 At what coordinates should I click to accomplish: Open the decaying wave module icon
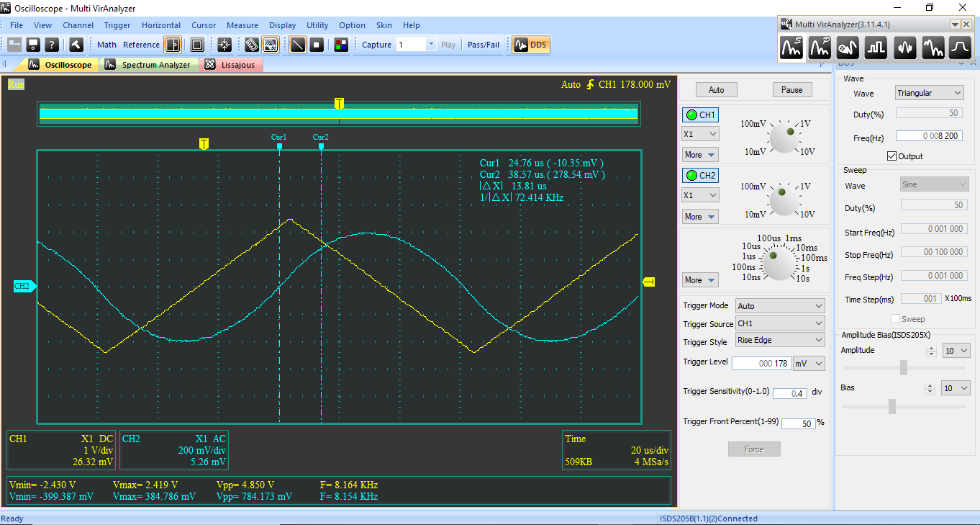tap(933, 48)
